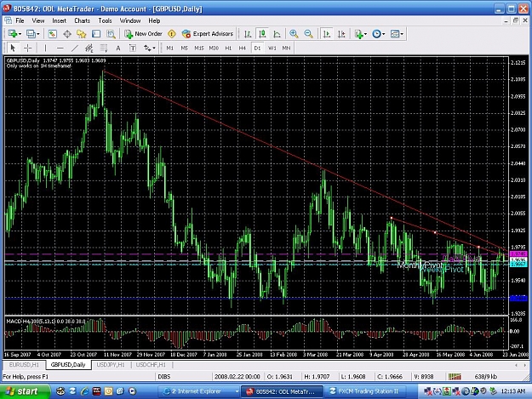
Task: Switch to bar chart display
Action: [248, 34]
